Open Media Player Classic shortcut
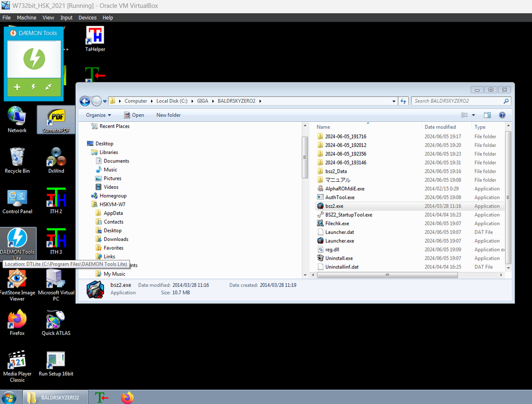 (x=17, y=366)
